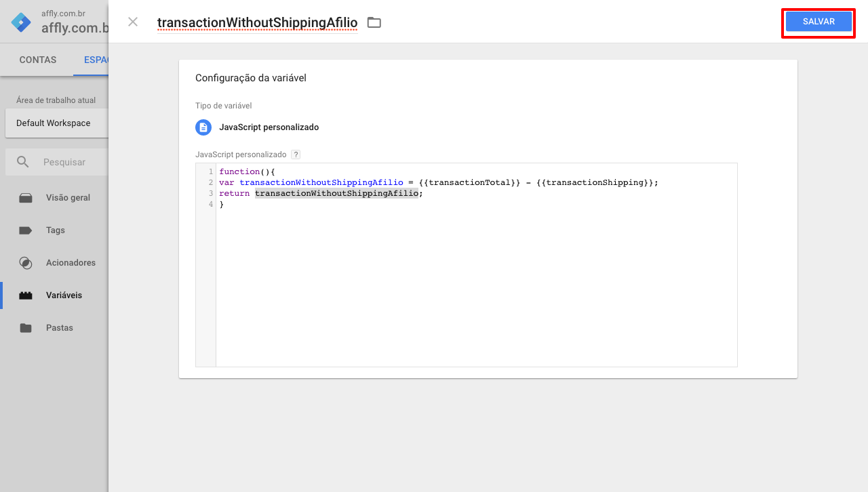This screenshot has height=492, width=868.
Task: Click the Tags label icon
Action: tap(26, 230)
